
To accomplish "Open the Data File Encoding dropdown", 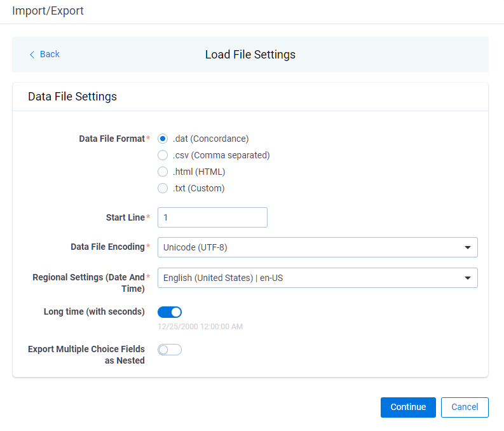I will point(318,247).
